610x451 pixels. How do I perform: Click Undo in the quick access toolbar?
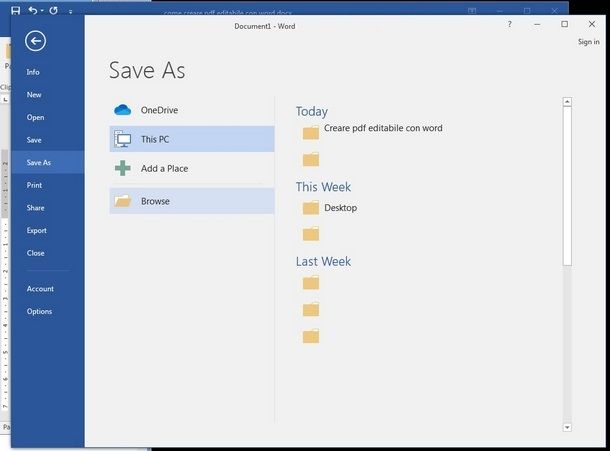coord(33,11)
